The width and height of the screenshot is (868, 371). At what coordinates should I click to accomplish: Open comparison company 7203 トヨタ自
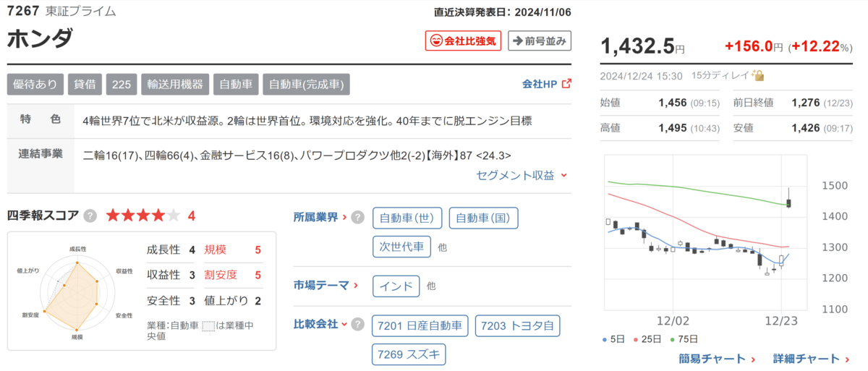(517, 325)
